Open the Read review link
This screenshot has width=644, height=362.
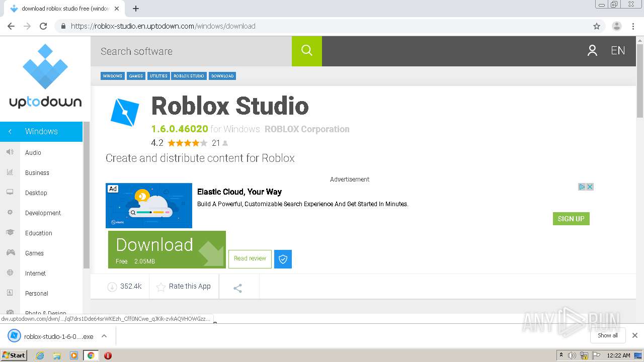pyautogui.click(x=250, y=258)
